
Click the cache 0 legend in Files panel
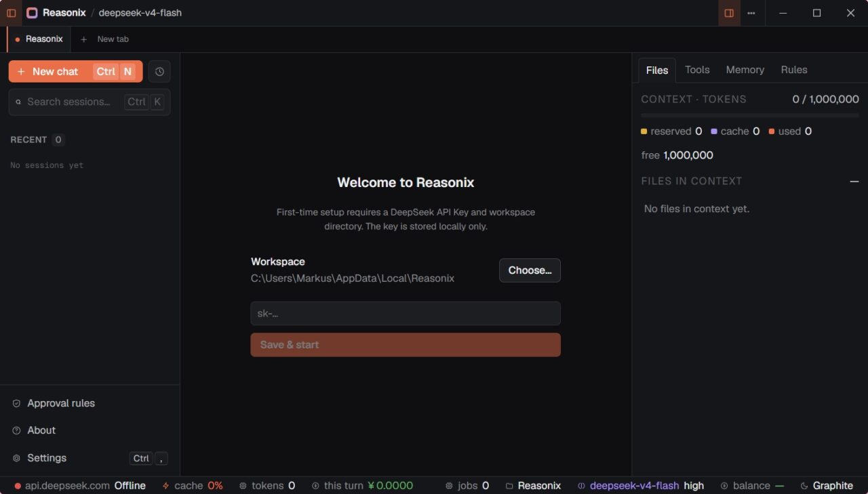pos(735,131)
